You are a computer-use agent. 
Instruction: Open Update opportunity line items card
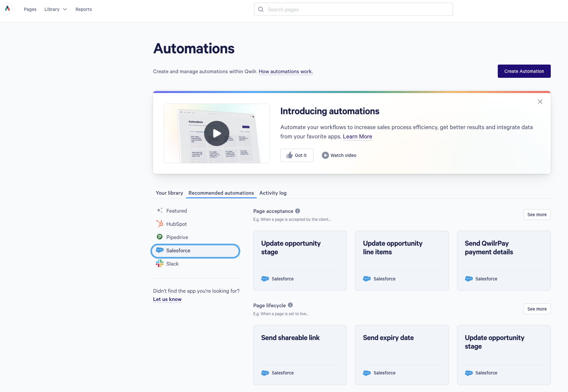(402, 261)
